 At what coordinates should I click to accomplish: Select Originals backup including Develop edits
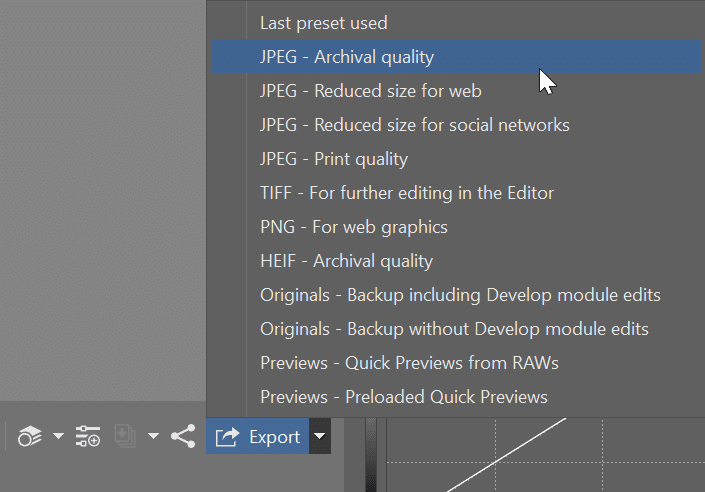456,295
